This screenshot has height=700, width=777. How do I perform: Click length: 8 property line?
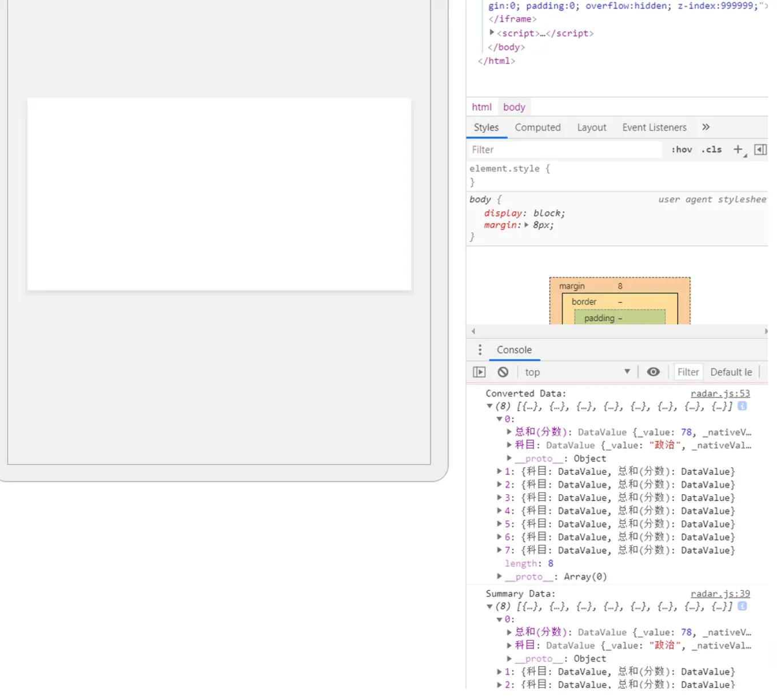pos(529,563)
